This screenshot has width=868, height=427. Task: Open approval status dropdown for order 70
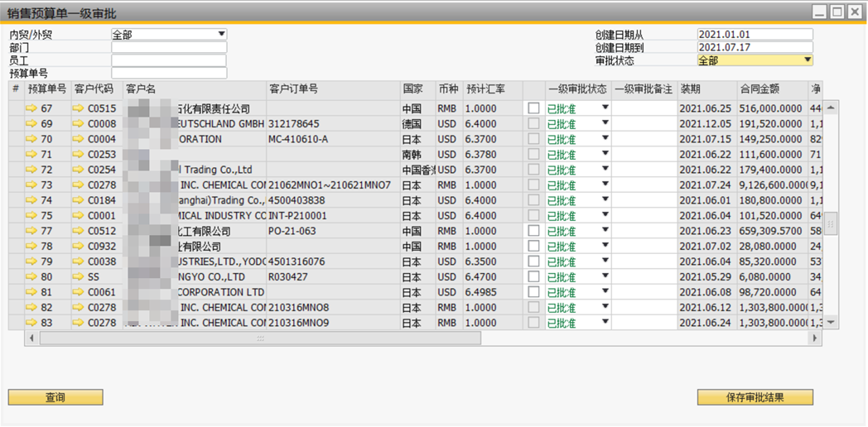(x=605, y=137)
